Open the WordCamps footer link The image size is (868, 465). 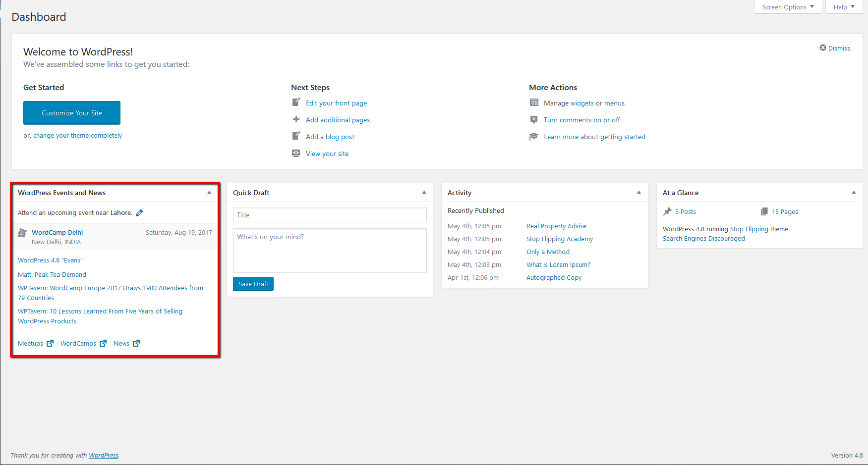tap(78, 343)
